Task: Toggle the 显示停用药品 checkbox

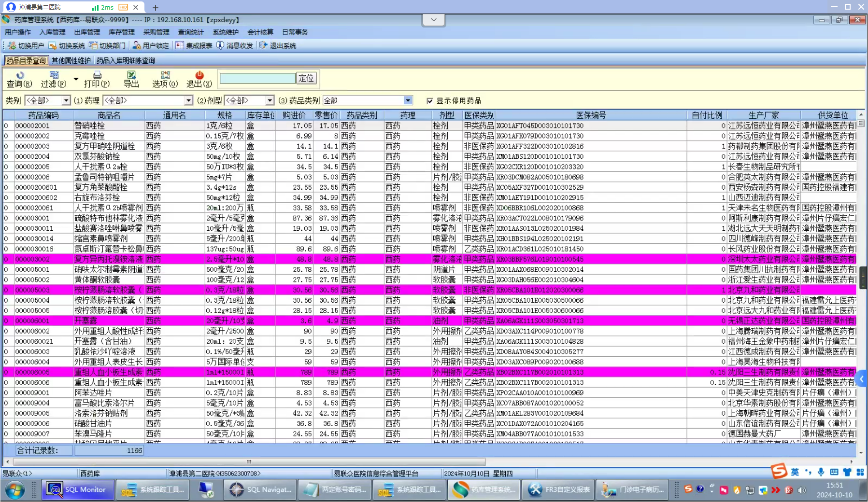Action: coord(430,101)
